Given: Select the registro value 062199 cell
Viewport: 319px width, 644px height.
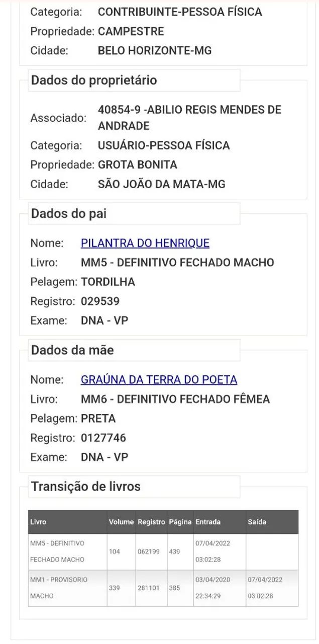Looking at the screenshot, I should (x=150, y=551).
